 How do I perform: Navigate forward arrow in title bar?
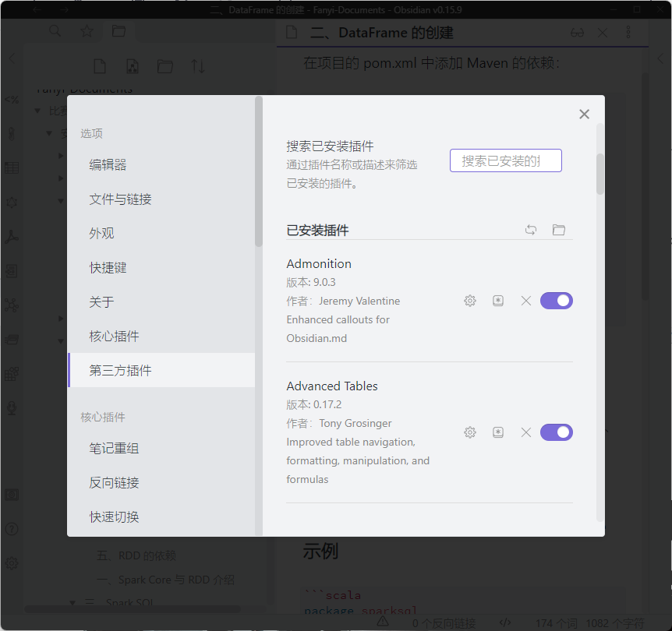64,9
